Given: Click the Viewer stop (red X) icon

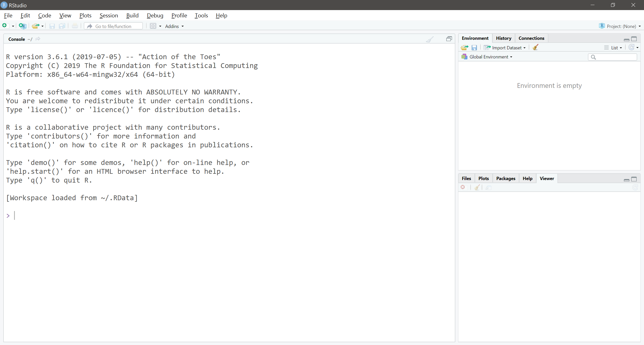Looking at the screenshot, I should click(463, 187).
